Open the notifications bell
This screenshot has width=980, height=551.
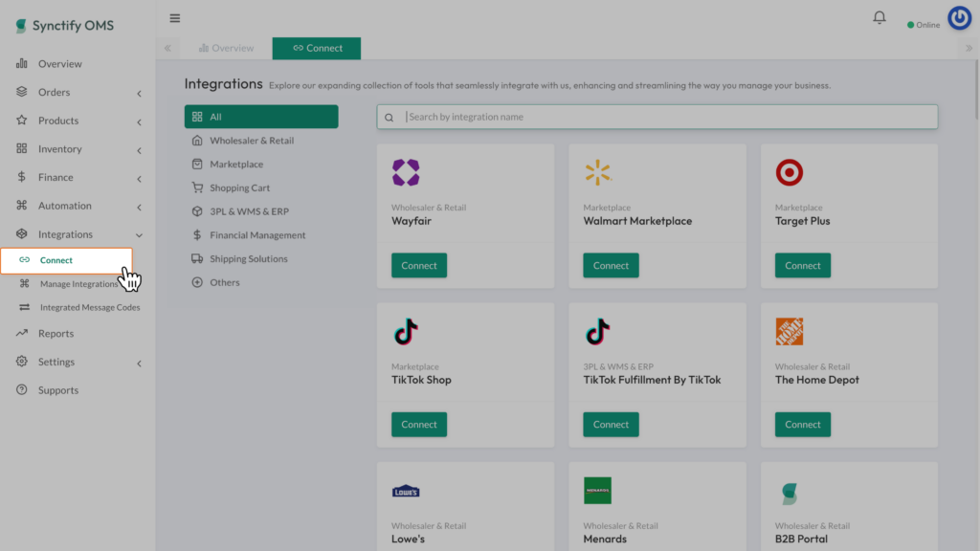coord(880,17)
